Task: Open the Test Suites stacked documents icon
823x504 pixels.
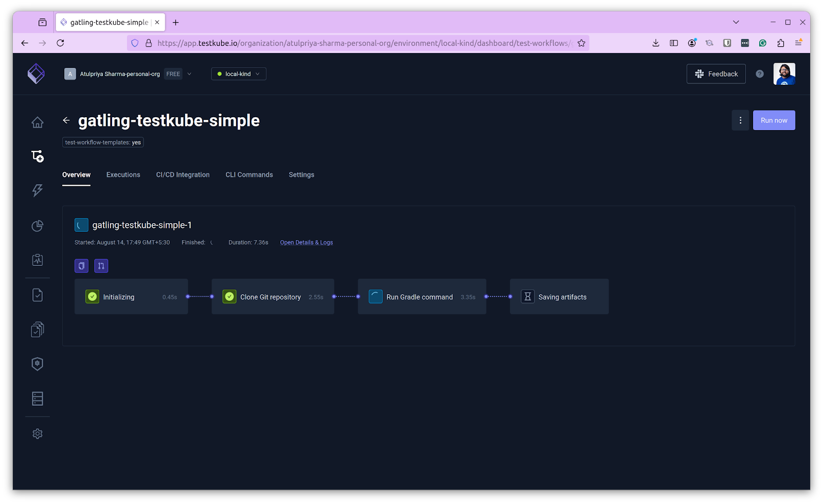Action: (38, 329)
